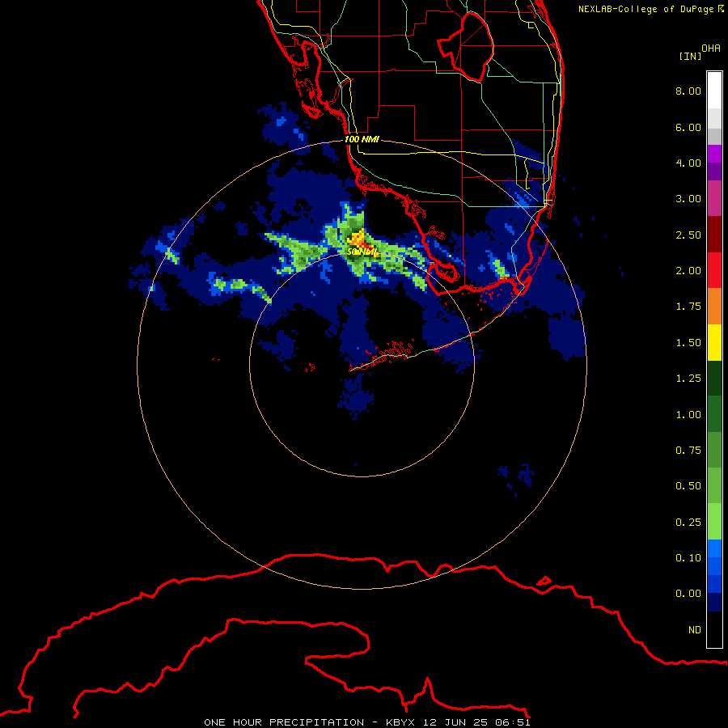Select the darkest green swatch beside 1.25

click(x=714, y=379)
